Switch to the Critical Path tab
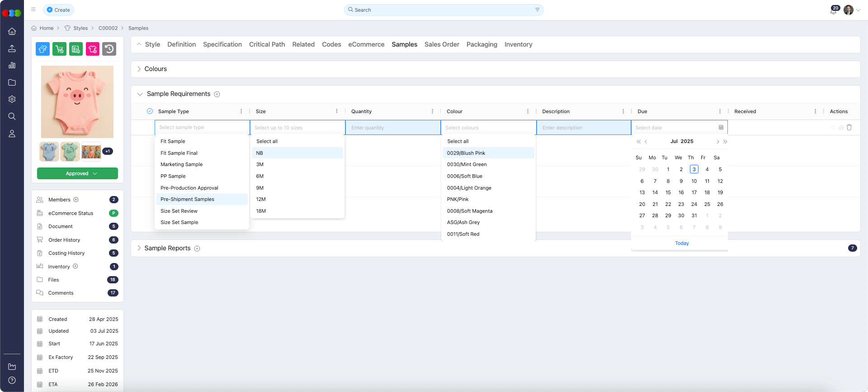The image size is (868, 392). [267, 44]
